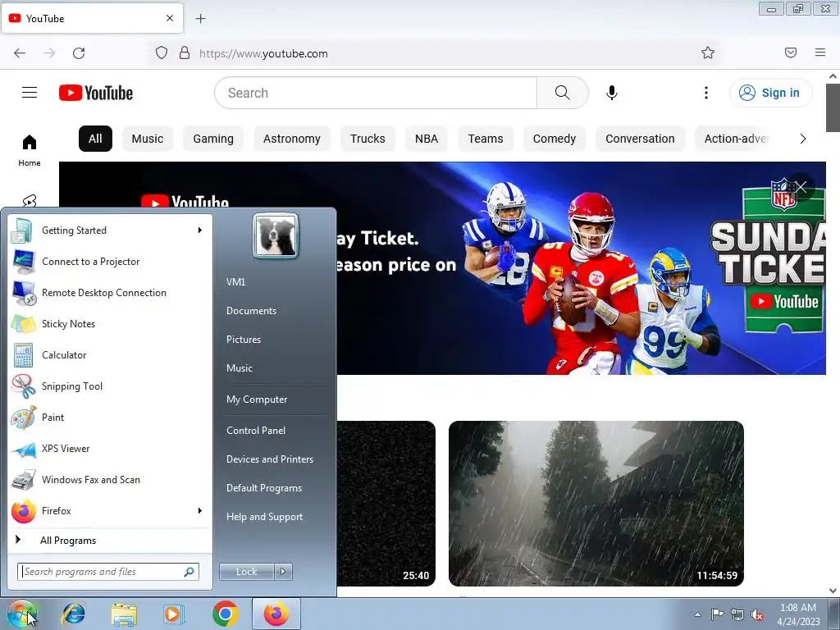This screenshot has width=840, height=630.
Task: Click the Lock button in Start menu
Action: (x=246, y=572)
